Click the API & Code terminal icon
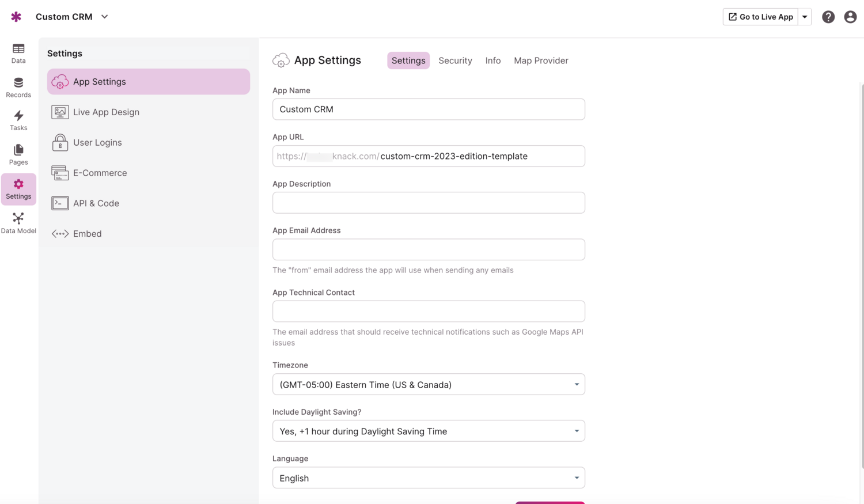Image resolution: width=864 pixels, height=504 pixels. (x=60, y=203)
